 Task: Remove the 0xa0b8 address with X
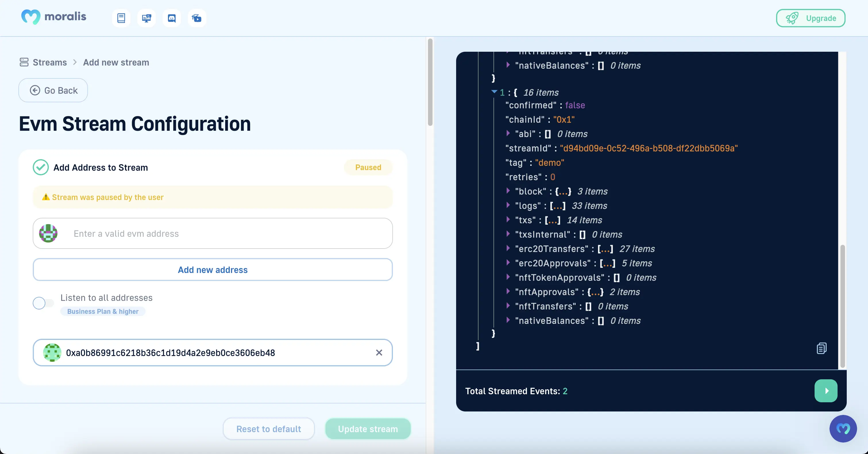click(379, 353)
